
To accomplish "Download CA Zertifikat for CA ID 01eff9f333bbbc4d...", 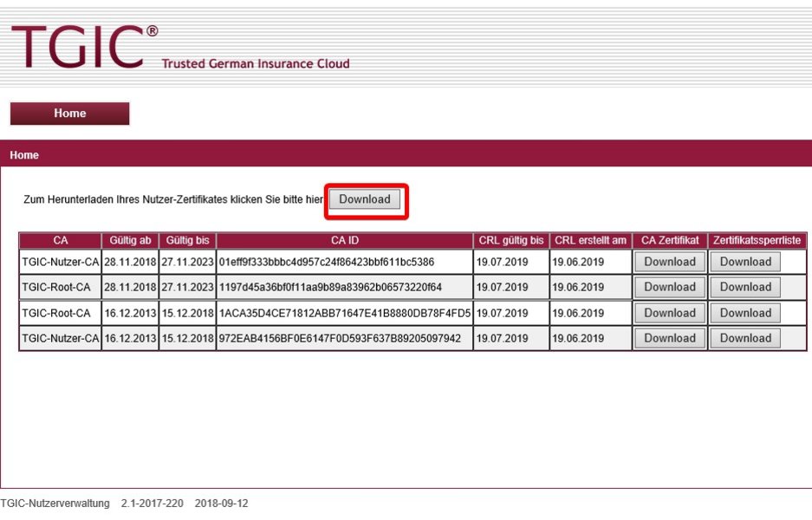I will (670, 262).
